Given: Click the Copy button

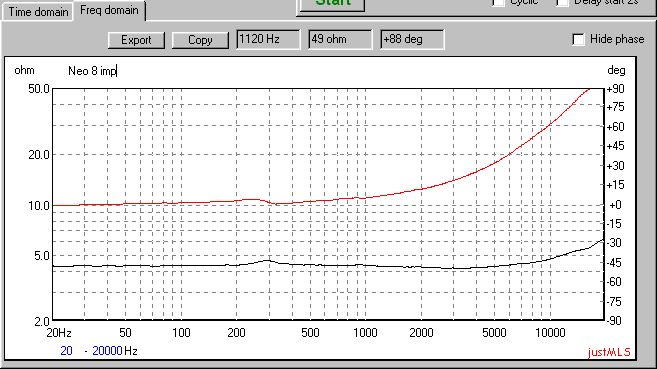Looking at the screenshot, I should pos(200,40).
